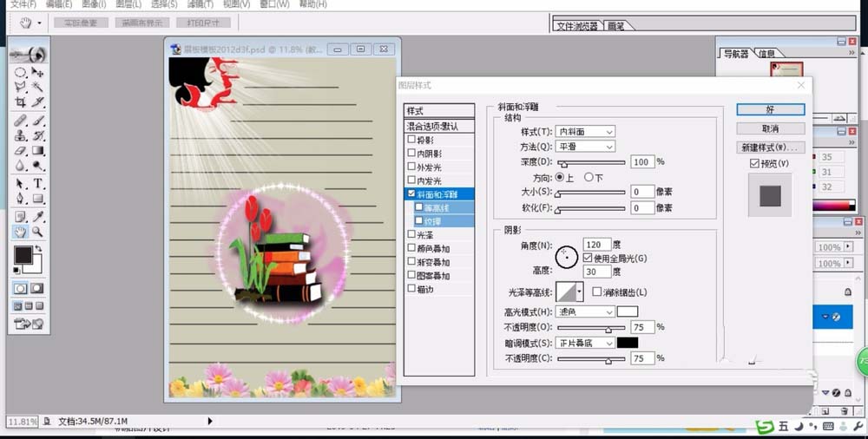This screenshot has height=439, width=868.
Task: Enable the 投影 (Drop Shadow) checkbox
Action: click(411, 140)
